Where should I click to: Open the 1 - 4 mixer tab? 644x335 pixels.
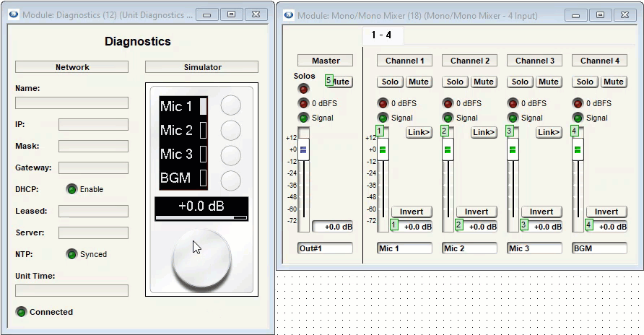[x=383, y=35]
